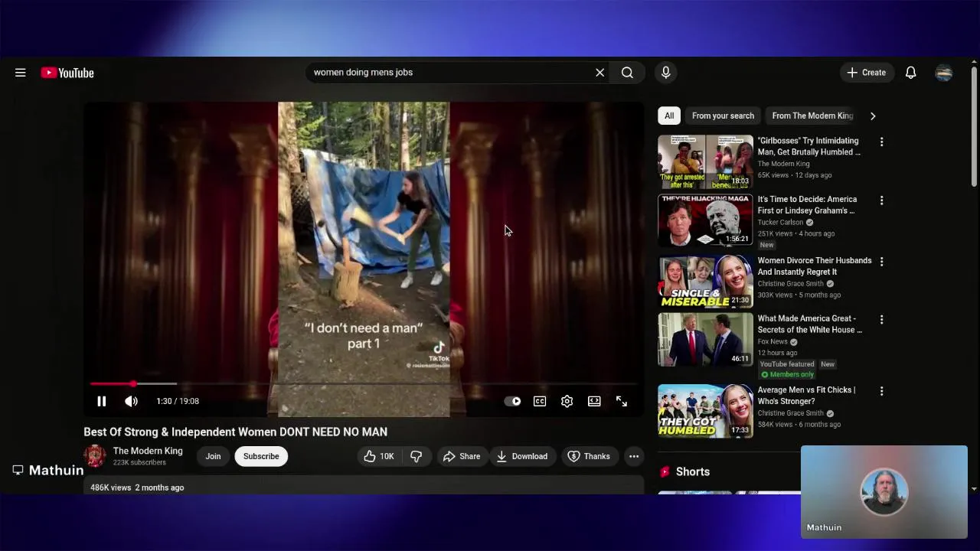Open Women Divorce Their Husbands title
980x551 pixels.
coord(815,266)
